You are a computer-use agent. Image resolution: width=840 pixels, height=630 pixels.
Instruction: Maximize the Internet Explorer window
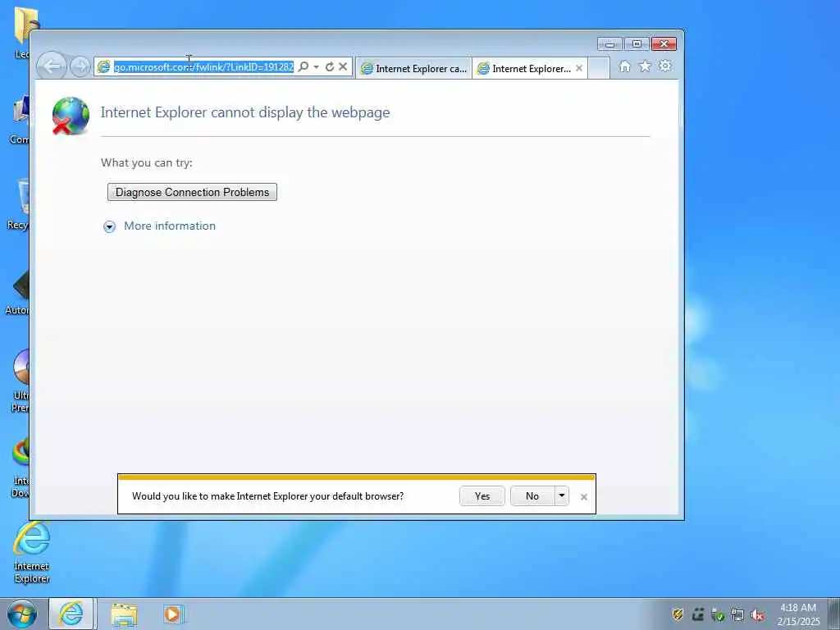[x=637, y=44]
